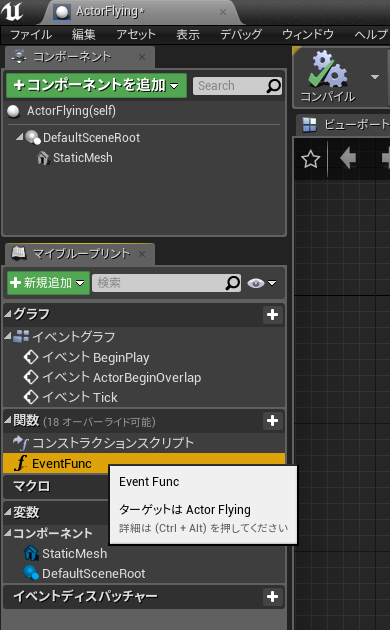Click the StaticMesh house icon in the Components panel
This screenshot has width=390, height=630.
pos(43,158)
